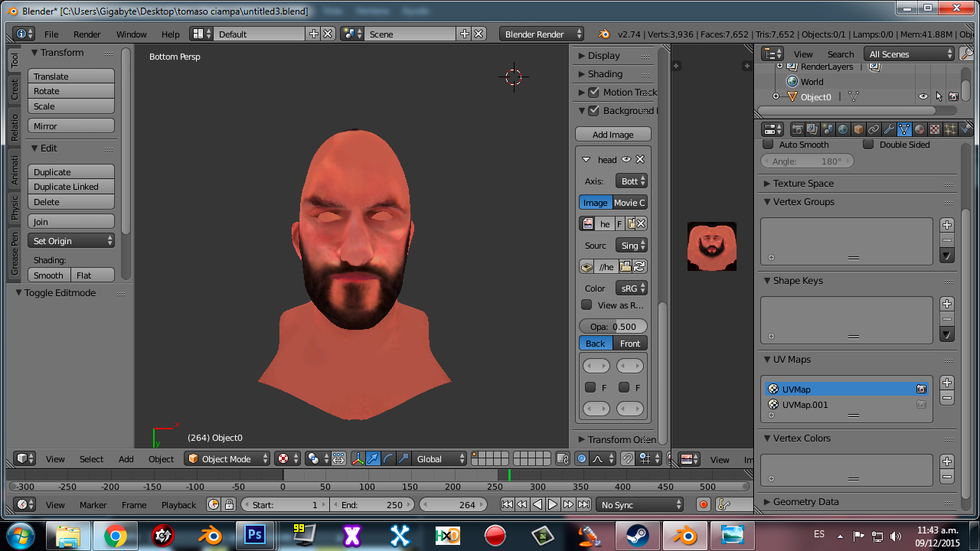
Task: Open the Render Layers properties tab
Action: pos(812,129)
